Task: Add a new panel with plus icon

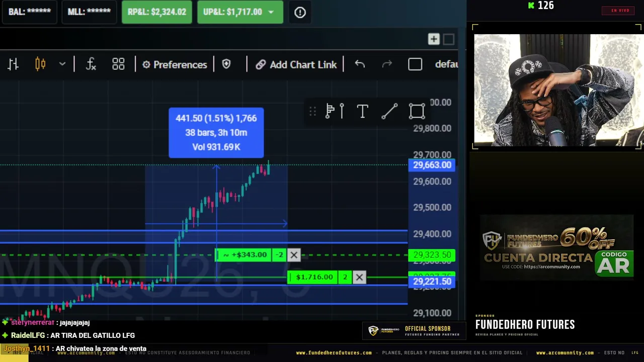Action: click(x=434, y=39)
